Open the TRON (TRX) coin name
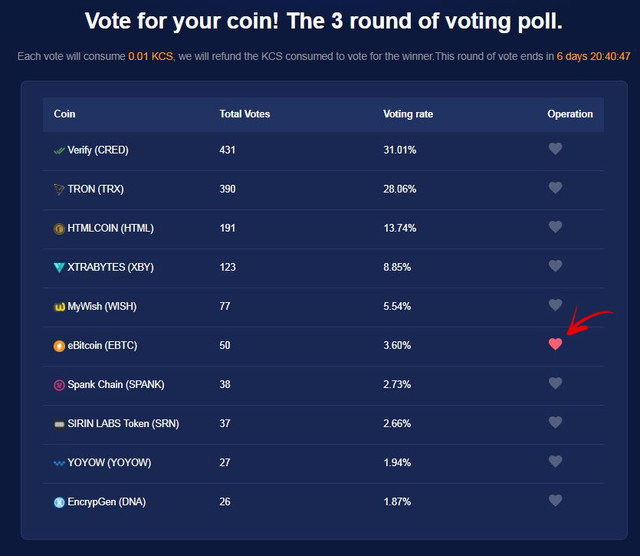The height and width of the screenshot is (556, 640). point(96,189)
